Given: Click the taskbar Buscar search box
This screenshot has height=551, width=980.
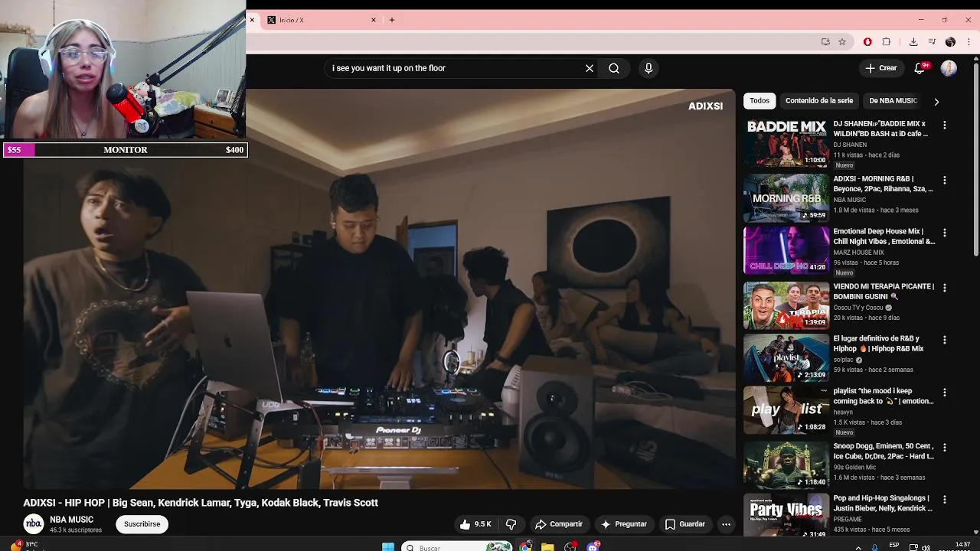Looking at the screenshot, I should pos(457,547).
